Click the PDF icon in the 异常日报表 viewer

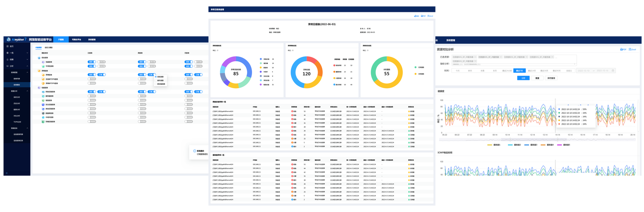coord(422,16)
